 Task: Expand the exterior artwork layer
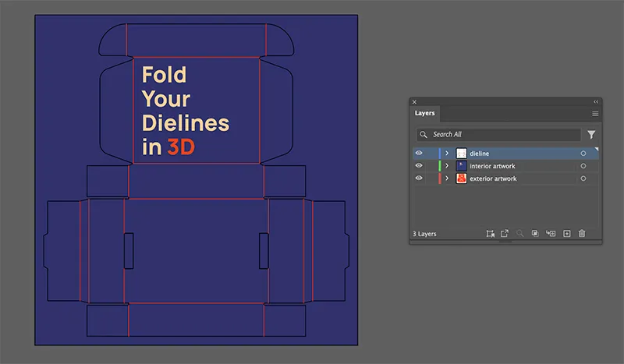(447, 178)
